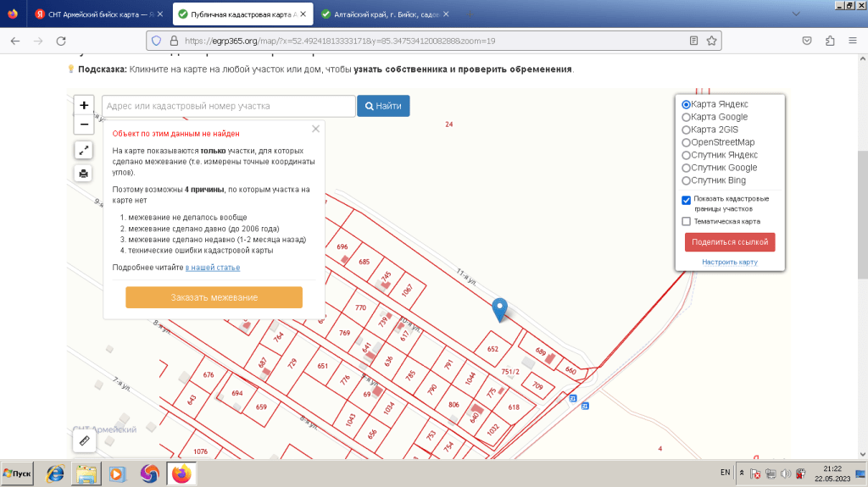
Task: Toggle fullscreen map view
Action: [84, 150]
